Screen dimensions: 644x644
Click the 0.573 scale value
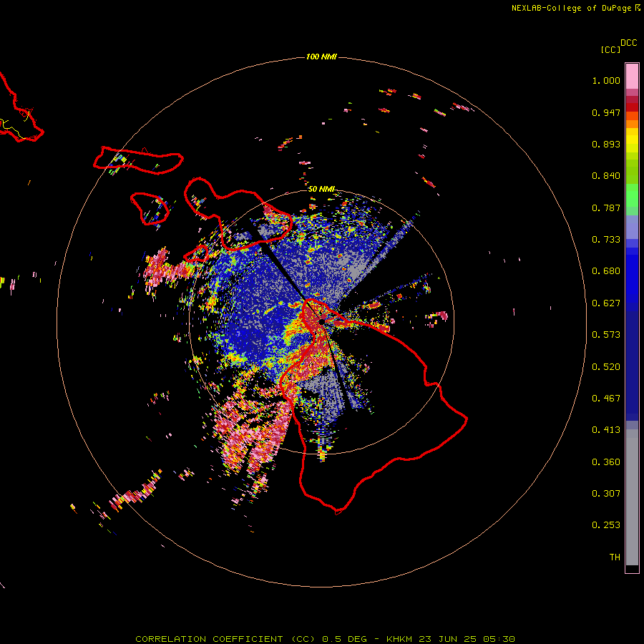(x=606, y=335)
